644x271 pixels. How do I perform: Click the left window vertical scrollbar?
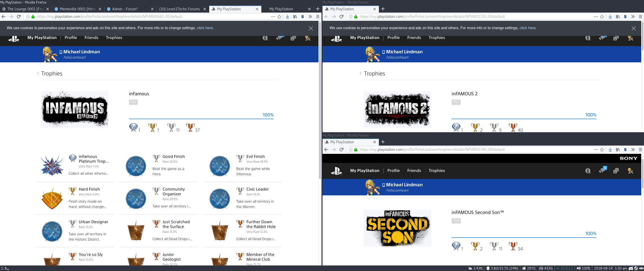(320, 101)
